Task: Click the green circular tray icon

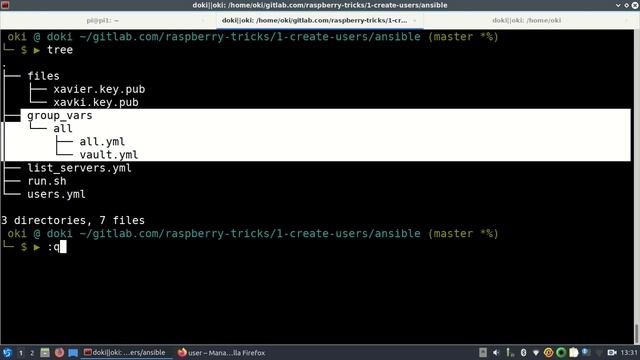Action: coord(561,353)
